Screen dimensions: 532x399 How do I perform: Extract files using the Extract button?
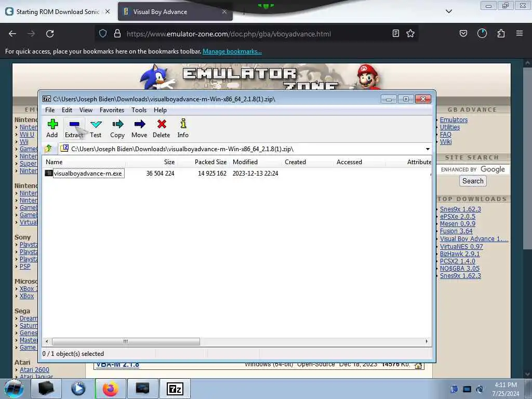coord(74,128)
